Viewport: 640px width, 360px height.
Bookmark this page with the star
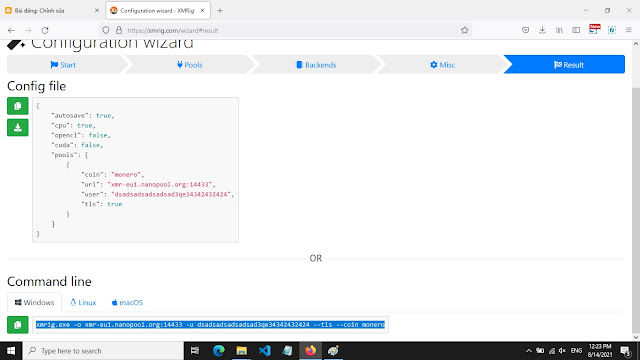[464, 30]
